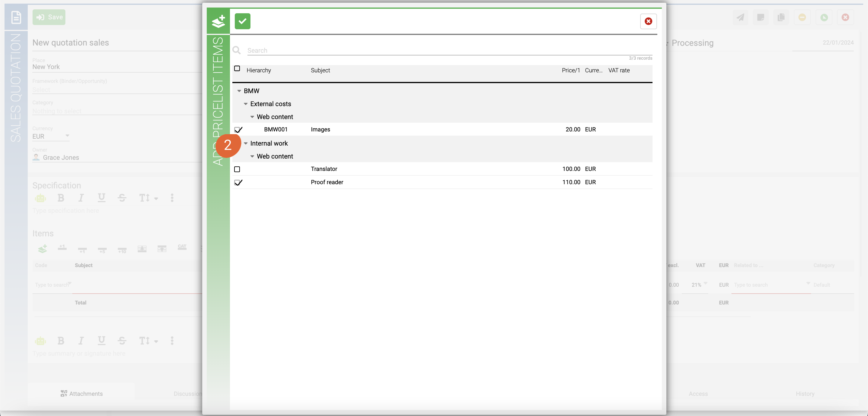Viewport: 868px width, 416px height.
Task: Sort by the Curre... column header
Action: pyautogui.click(x=593, y=70)
